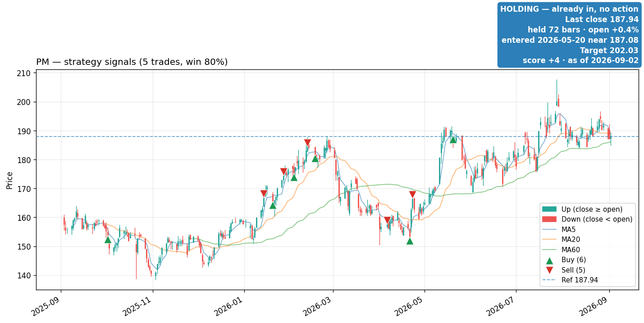
Task: Click the MA20 legend entry
Action: coord(563,240)
